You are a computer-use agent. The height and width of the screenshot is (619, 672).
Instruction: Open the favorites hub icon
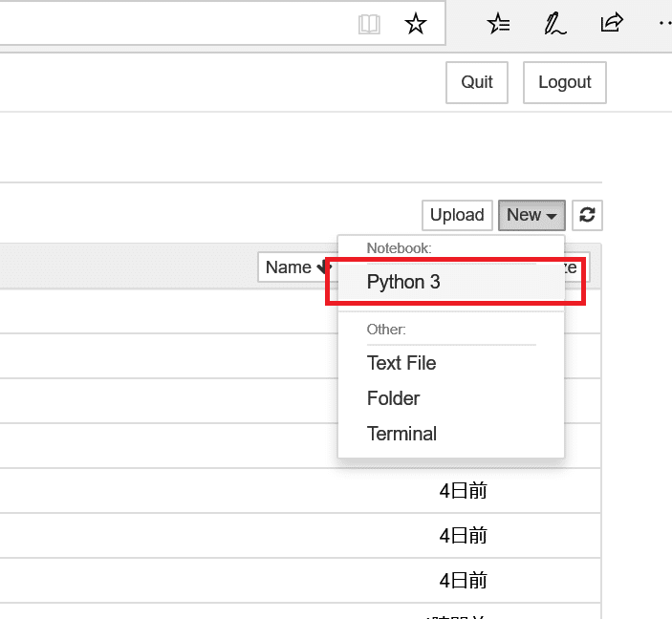point(498,24)
